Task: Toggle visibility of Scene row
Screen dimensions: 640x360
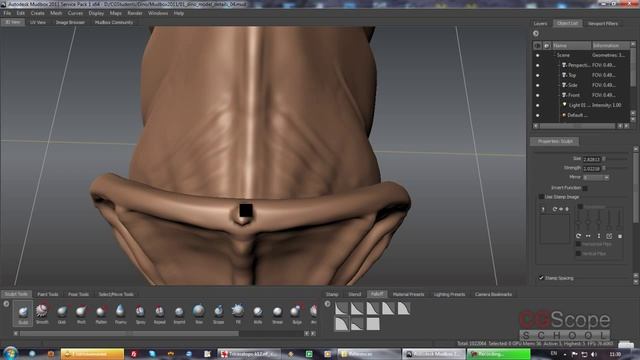Action: coord(538,55)
